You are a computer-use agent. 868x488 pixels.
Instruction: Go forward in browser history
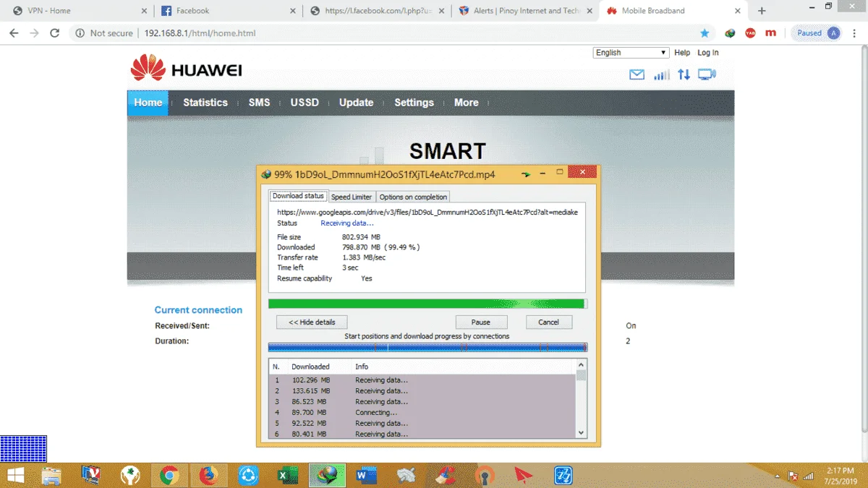(x=34, y=33)
